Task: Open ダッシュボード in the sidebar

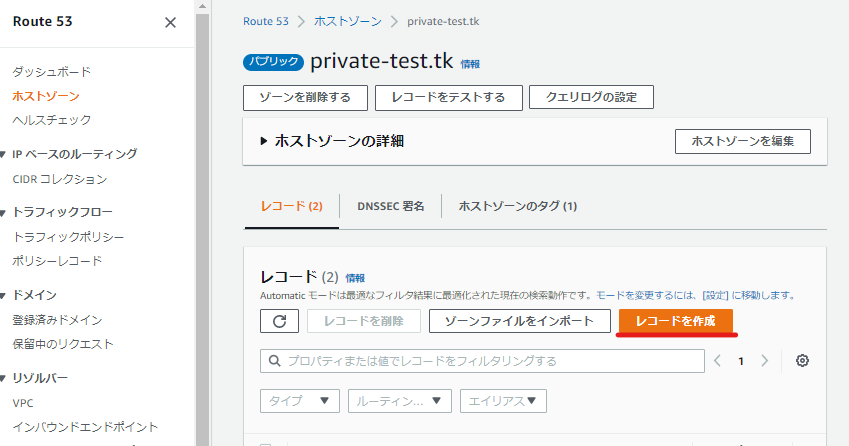Action: tap(51, 72)
